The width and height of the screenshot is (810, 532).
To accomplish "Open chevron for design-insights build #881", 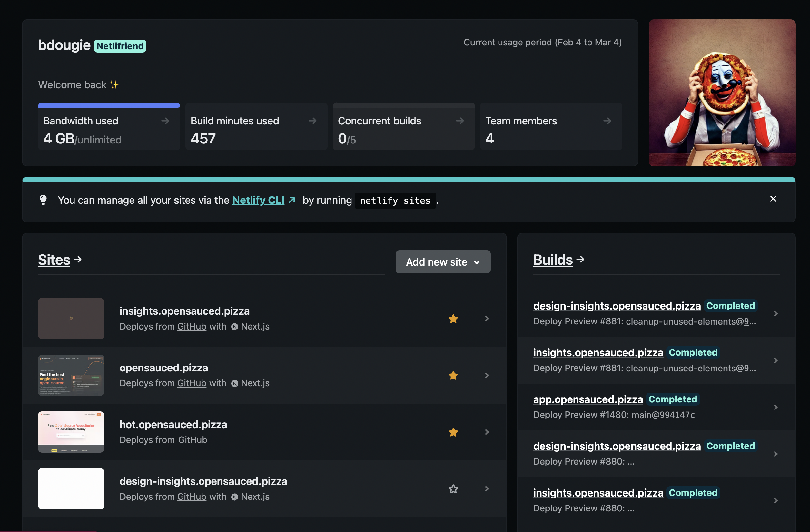I will click(775, 314).
